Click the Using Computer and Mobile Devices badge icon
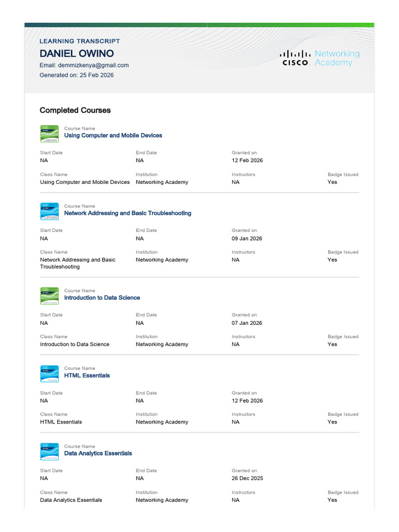Image resolution: width=399 pixels, height=532 pixels. 49,134
